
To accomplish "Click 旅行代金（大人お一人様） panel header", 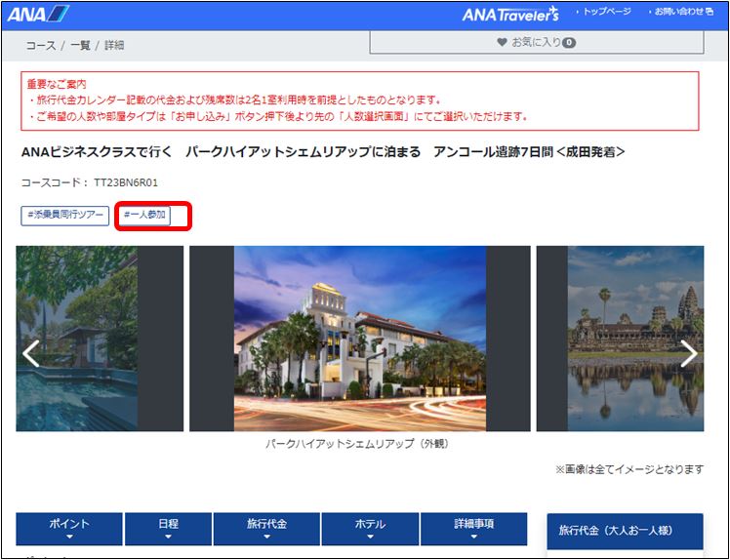I will coord(625,531).
